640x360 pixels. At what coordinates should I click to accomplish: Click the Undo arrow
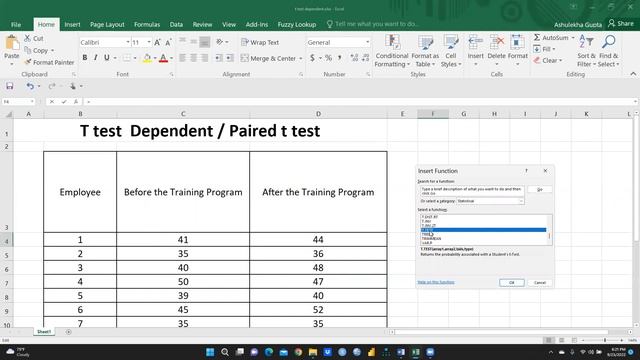(30, 86)
